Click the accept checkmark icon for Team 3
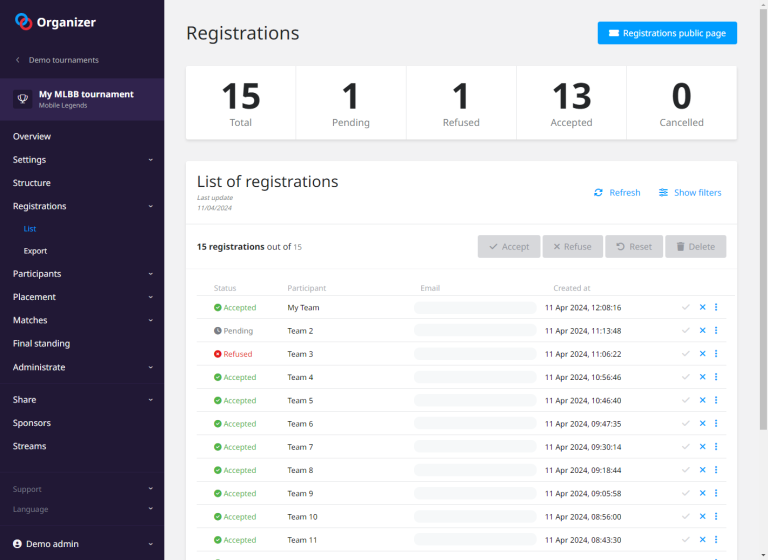The image size is (768, 560). (685, 354)
